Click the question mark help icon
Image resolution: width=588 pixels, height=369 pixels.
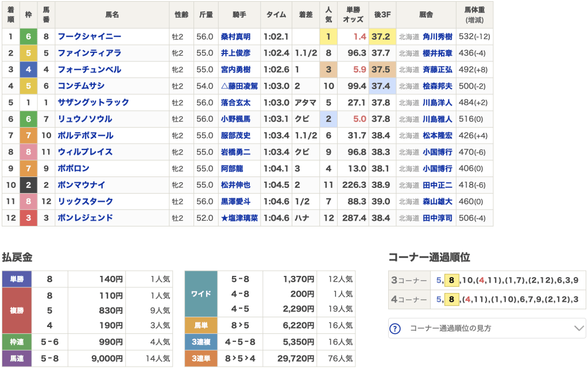(x=395, y=329)
